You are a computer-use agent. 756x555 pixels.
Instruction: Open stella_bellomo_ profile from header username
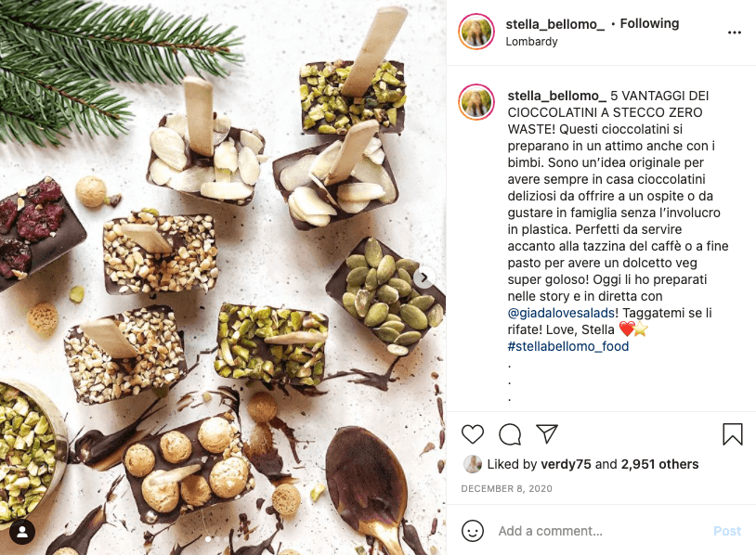pos(555,24)
